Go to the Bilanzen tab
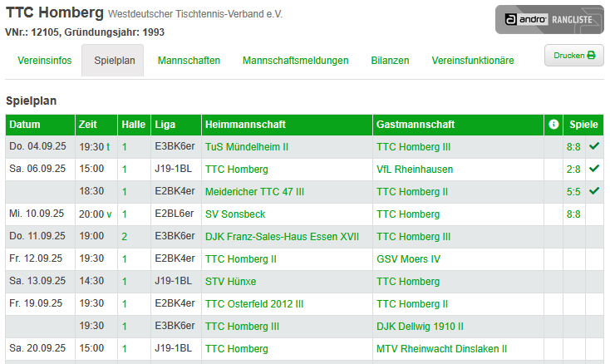This screenshot has height=364, width=610. [390, 61]
